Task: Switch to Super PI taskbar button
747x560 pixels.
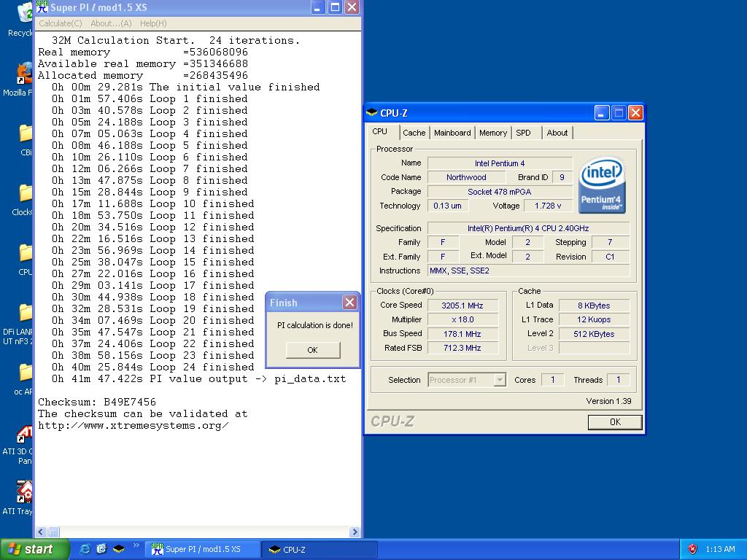Action: click(x=202, y=549)
